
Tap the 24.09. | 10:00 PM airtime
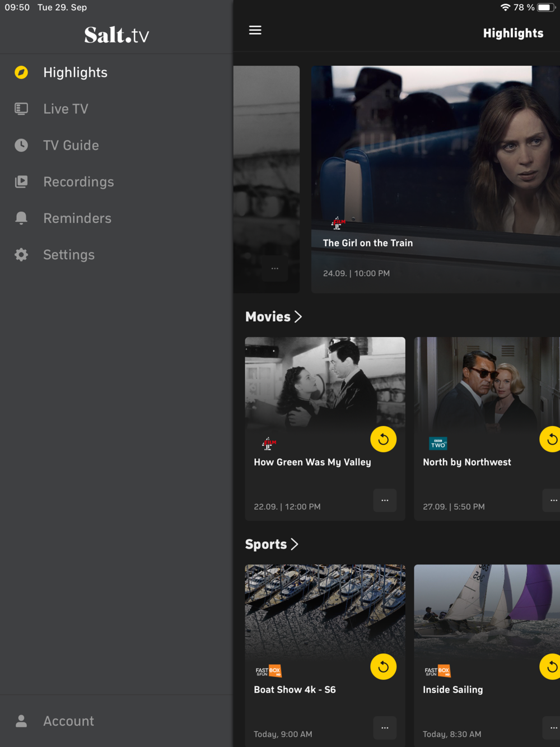pyautogui.click(x=357, y=273)
